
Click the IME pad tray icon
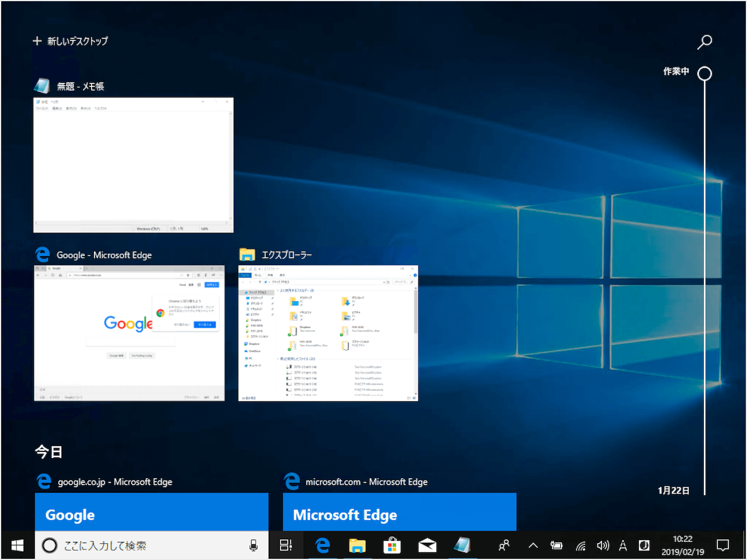(644, 545)
